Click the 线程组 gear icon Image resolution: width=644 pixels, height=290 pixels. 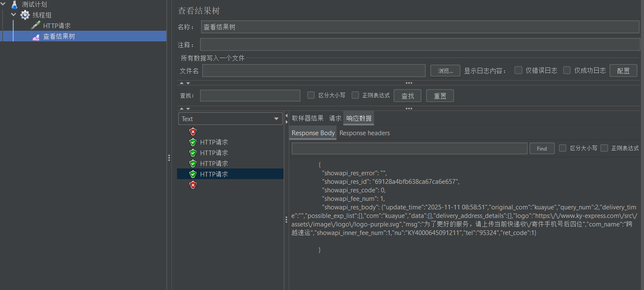click(25, 15)
